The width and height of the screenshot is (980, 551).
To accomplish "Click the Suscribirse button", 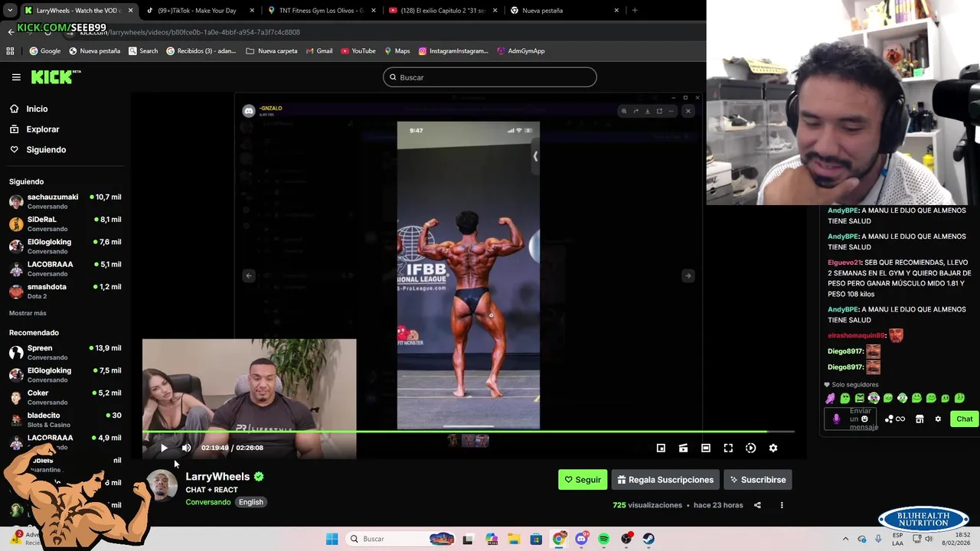I will (758, 480).
